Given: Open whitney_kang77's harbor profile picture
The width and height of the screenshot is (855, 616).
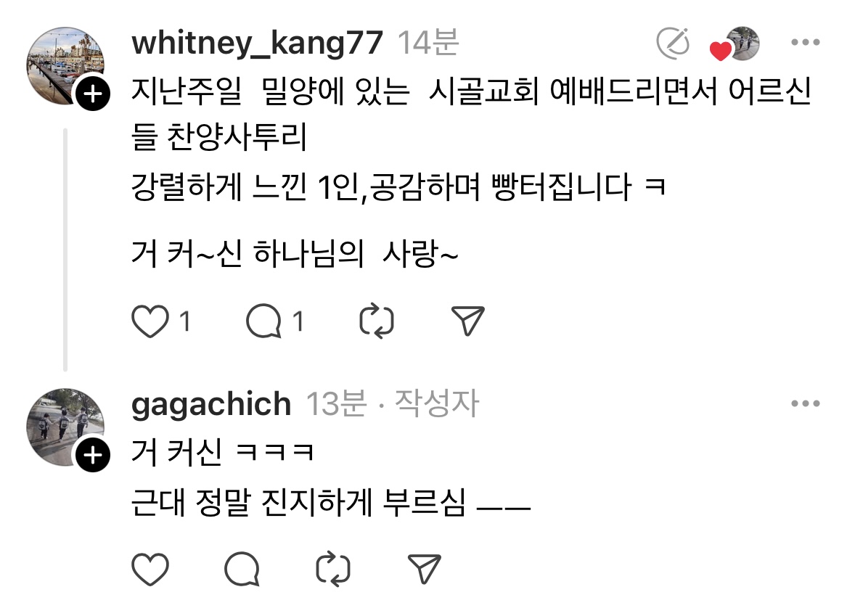Looking at the screenshot, I should (65, 65).
